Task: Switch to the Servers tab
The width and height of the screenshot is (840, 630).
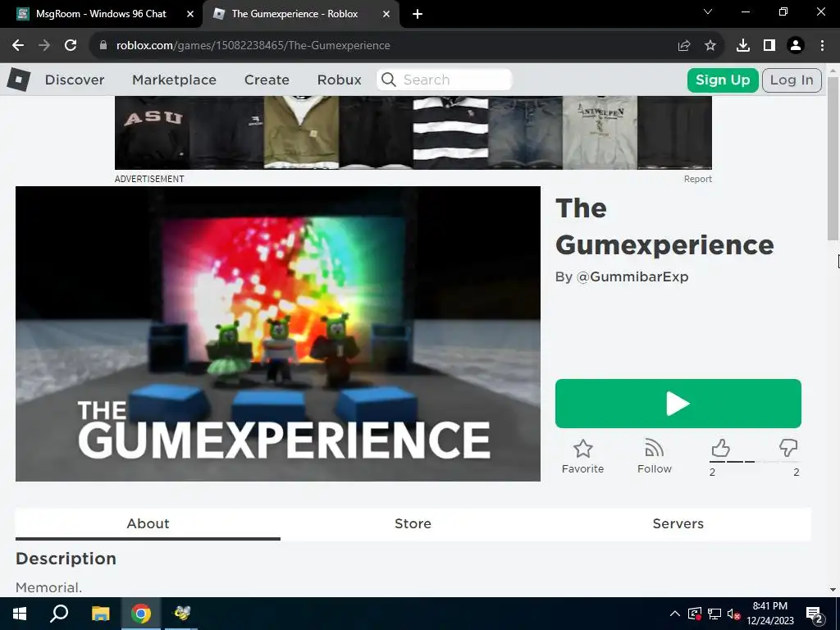Action: click(x=678, y=524)
